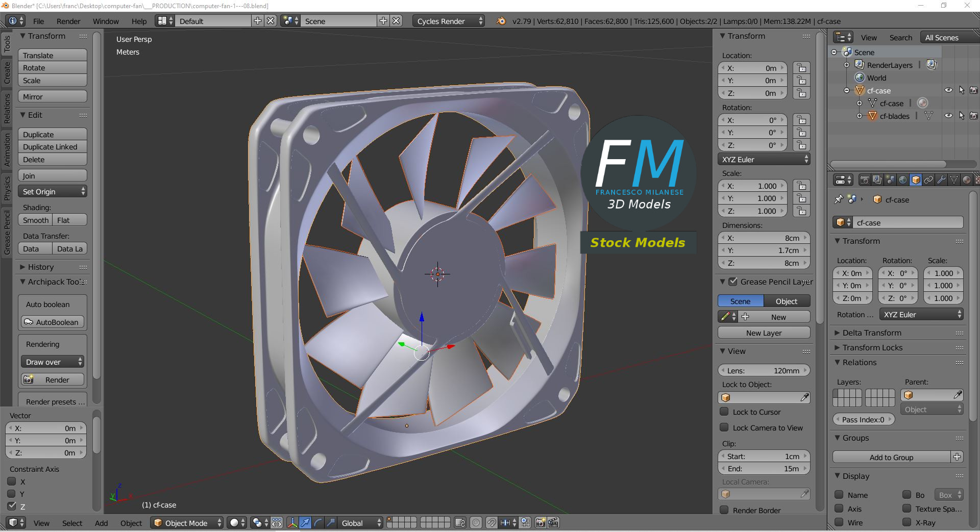Select the rotate manipulator arc icon

318,523
